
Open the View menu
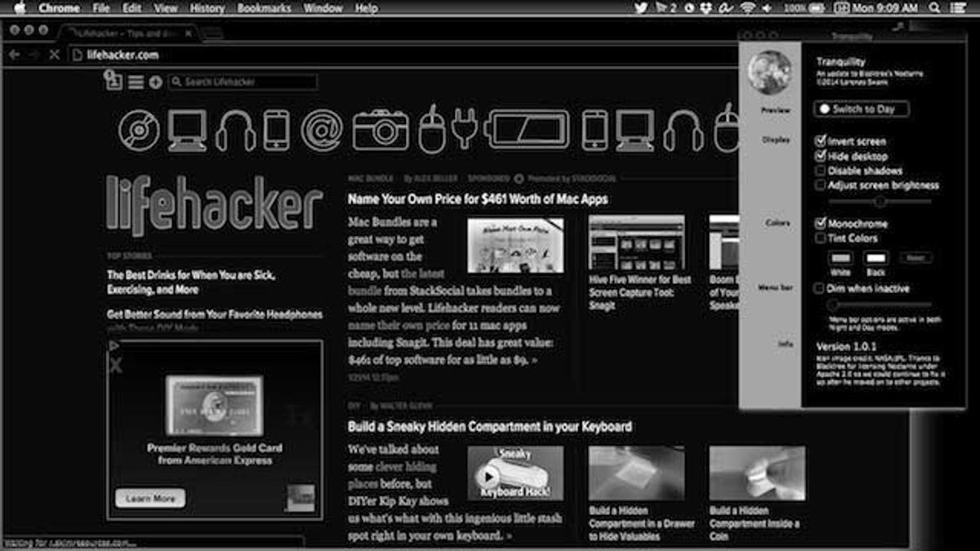click(166, 8)
